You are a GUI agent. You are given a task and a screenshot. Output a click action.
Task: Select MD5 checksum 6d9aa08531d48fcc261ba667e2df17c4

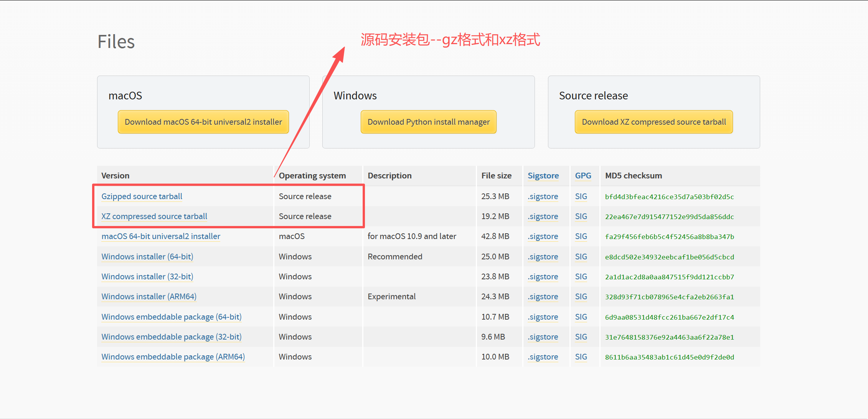[670, 317]
